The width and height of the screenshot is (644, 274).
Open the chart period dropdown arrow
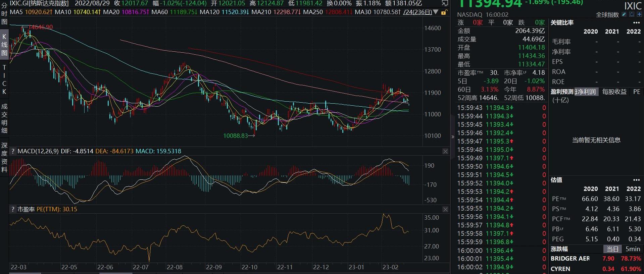(x=436, y=12)
